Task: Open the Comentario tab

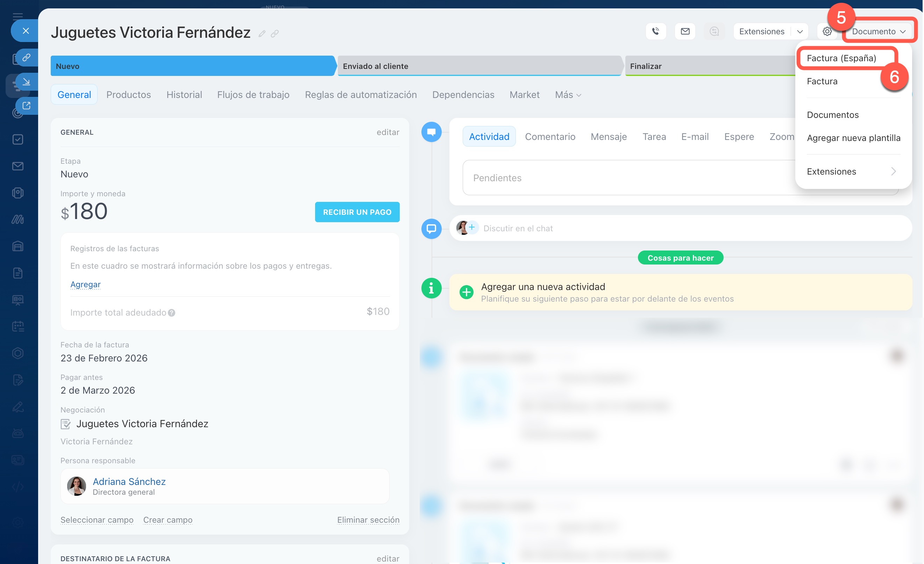Action: 550,136
